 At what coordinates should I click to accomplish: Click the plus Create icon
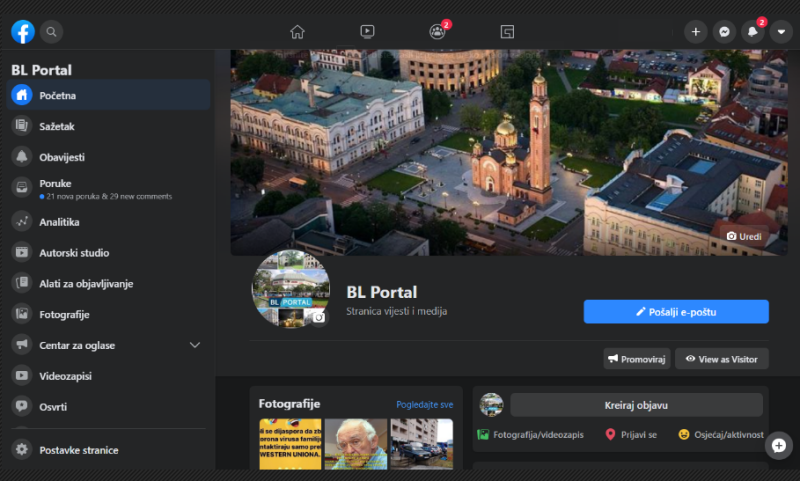[695, 32]
